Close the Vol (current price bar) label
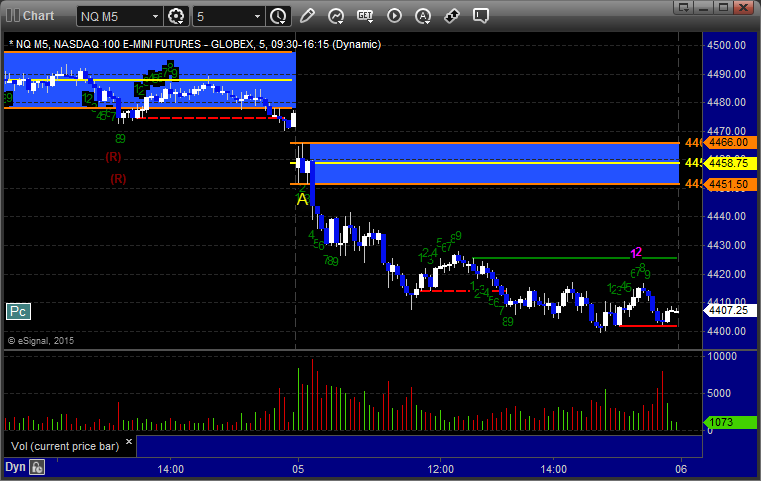The height and width of the screenshot is (481, 761). 129,442
